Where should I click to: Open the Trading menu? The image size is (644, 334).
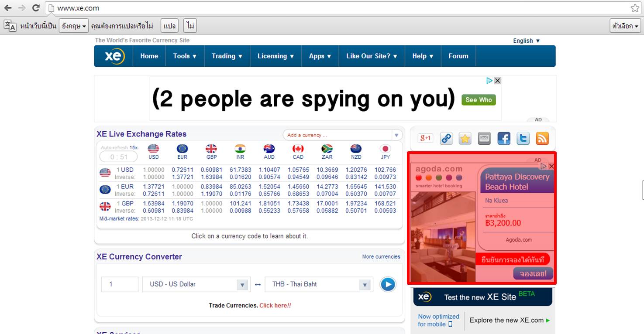coord(227,56)
